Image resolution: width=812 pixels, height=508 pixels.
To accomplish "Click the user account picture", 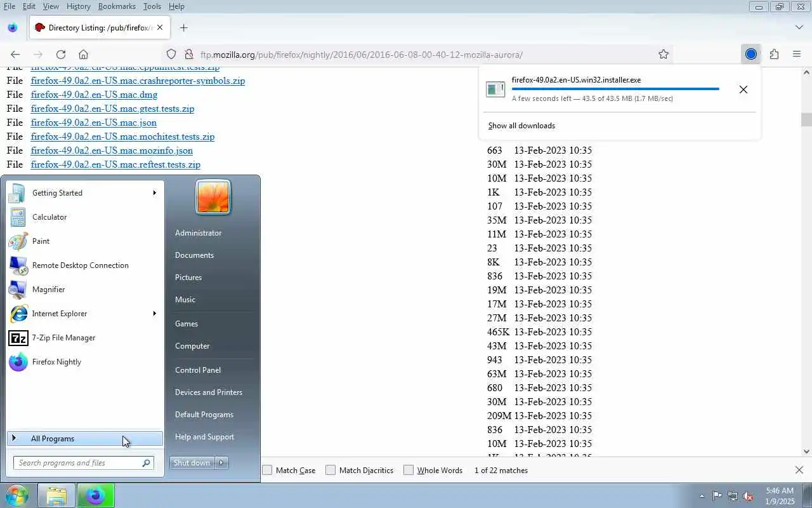I will tap(213, 197).
